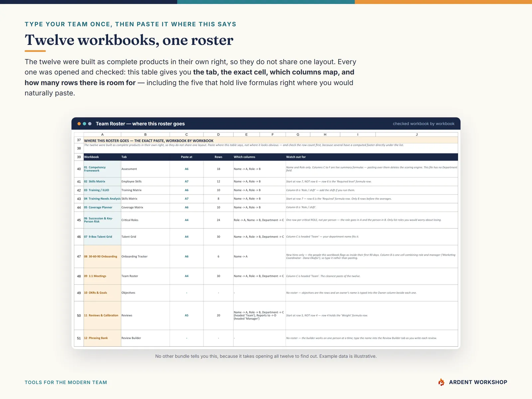
Task: Click the rows value '24' for Critical Roles
Action: 218,220
